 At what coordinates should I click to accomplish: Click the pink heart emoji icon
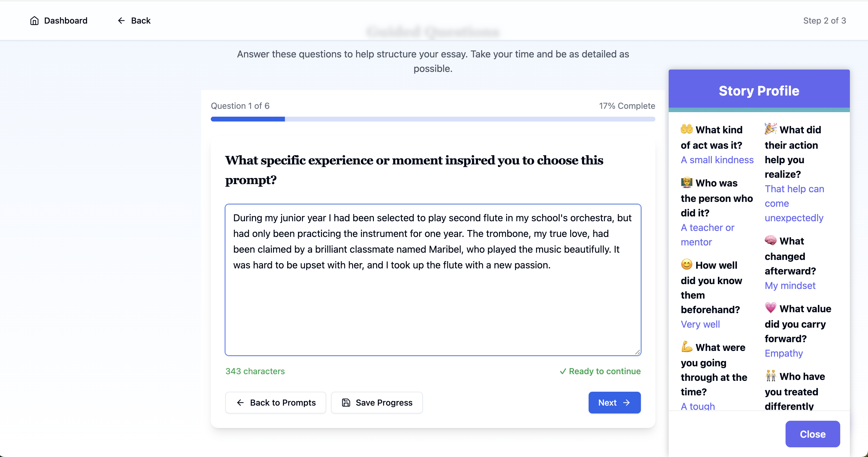[x=770, y=308]
